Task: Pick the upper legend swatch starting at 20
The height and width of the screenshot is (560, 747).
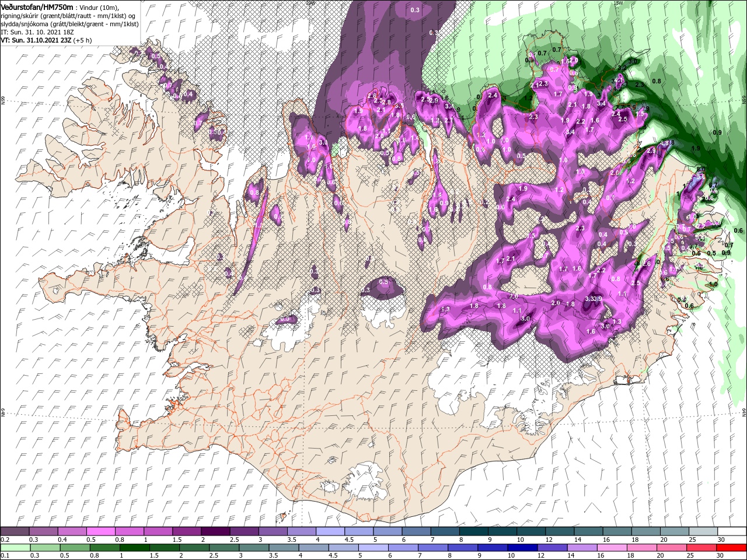Action: tap(674, 531)
